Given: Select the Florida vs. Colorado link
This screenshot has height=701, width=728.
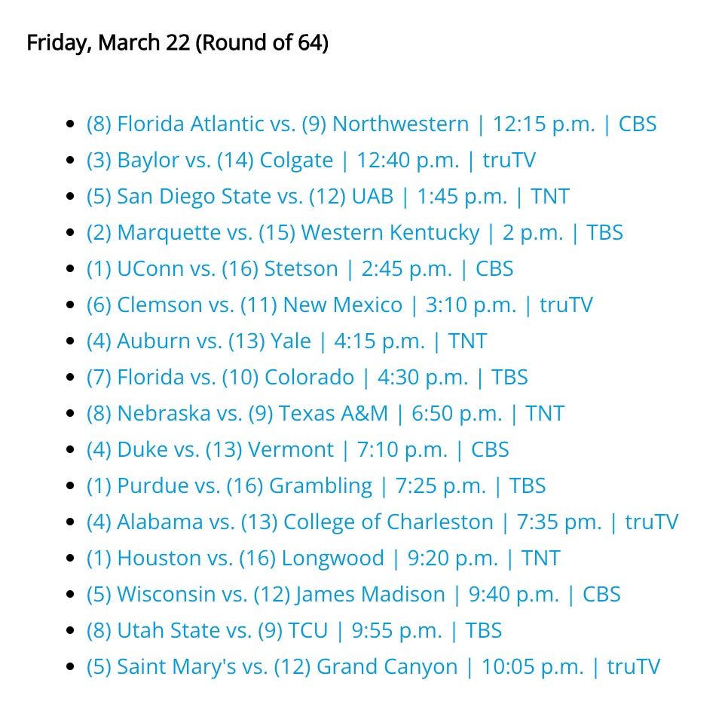Looking at the screenshot, I should [307, 378].
